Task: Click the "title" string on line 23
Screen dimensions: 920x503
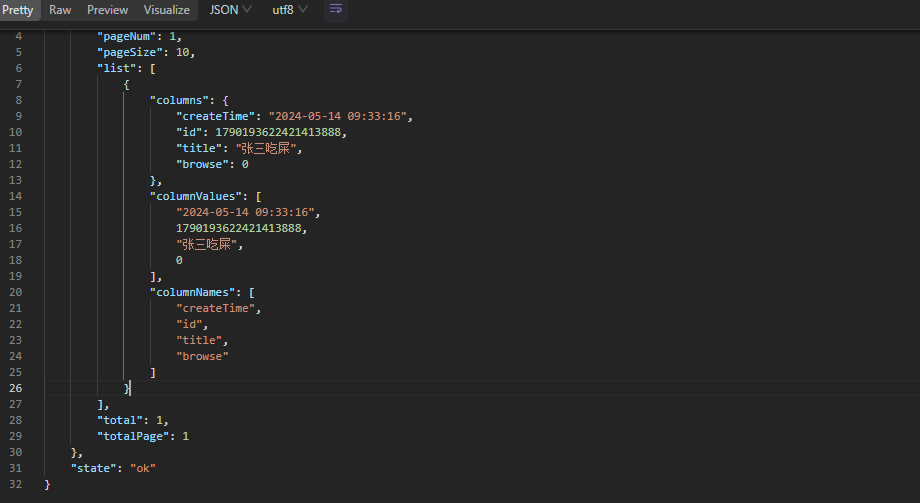Action: click(x=199, y=340)
